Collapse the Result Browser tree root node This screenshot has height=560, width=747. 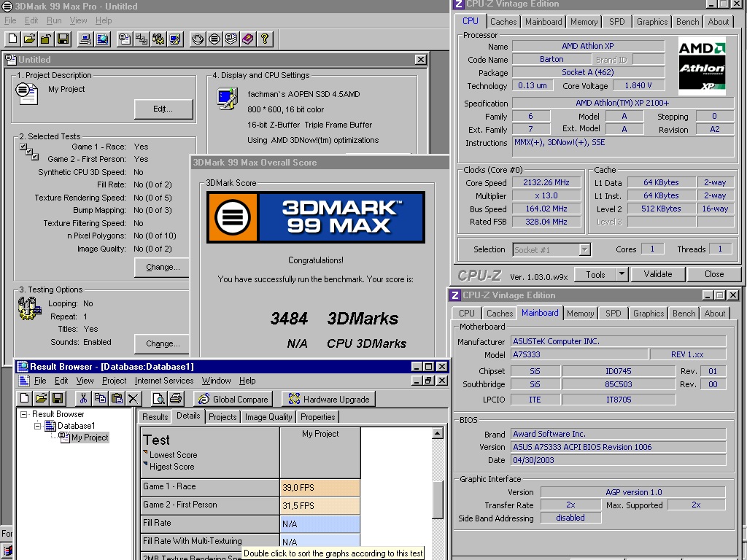[24, 414]
